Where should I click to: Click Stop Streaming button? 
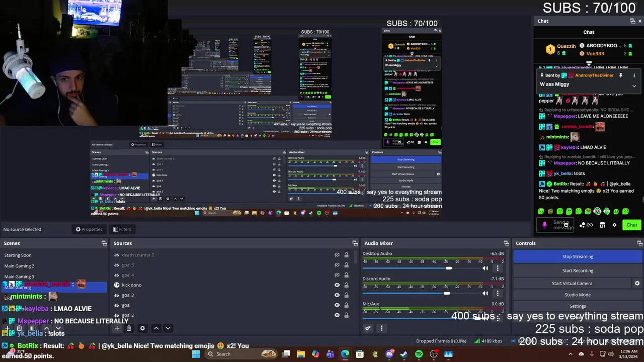point(578,256)
